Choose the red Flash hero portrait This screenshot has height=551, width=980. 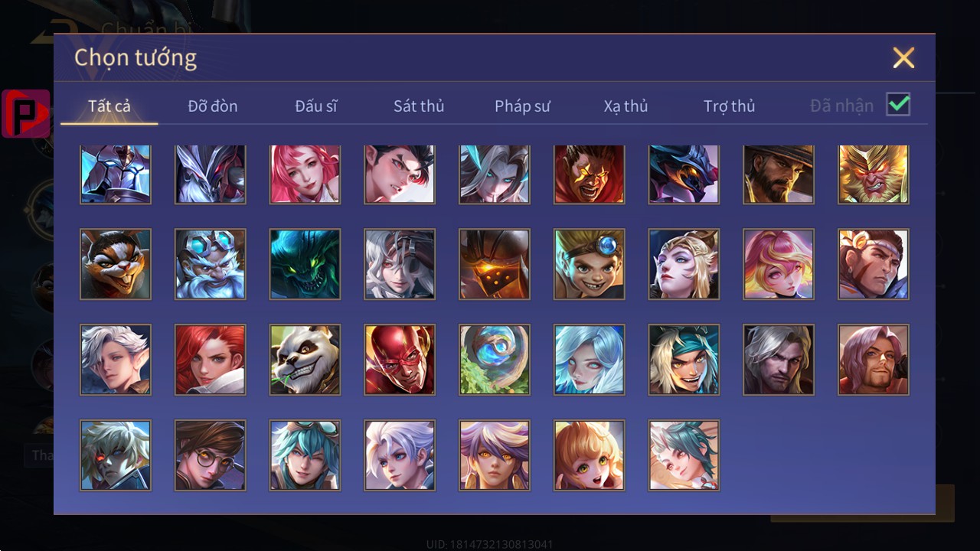coord(400,360)
